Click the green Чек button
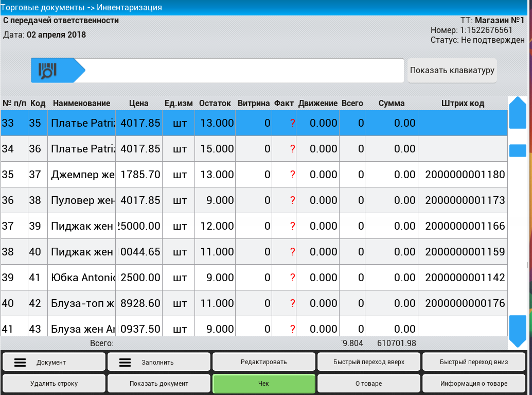 pyautogui.click(x=263, y=384)
